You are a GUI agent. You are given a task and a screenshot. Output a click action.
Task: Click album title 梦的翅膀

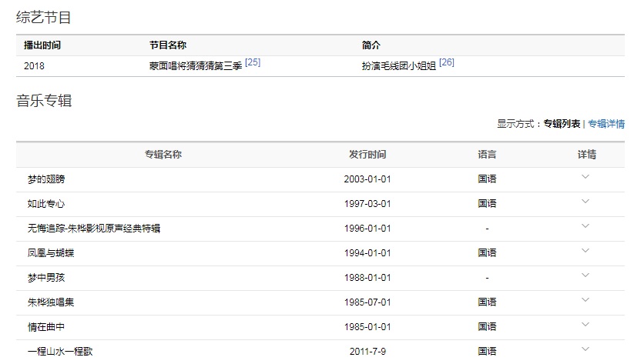point(46,179)
